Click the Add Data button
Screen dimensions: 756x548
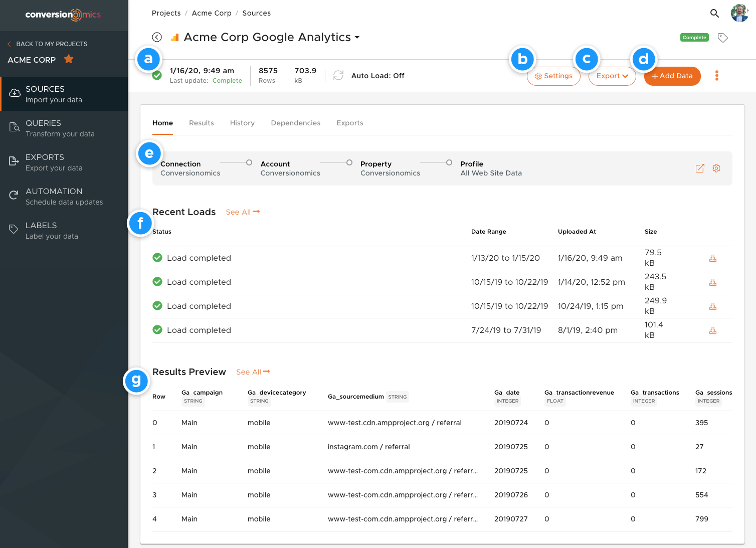[x=672, y=76]
